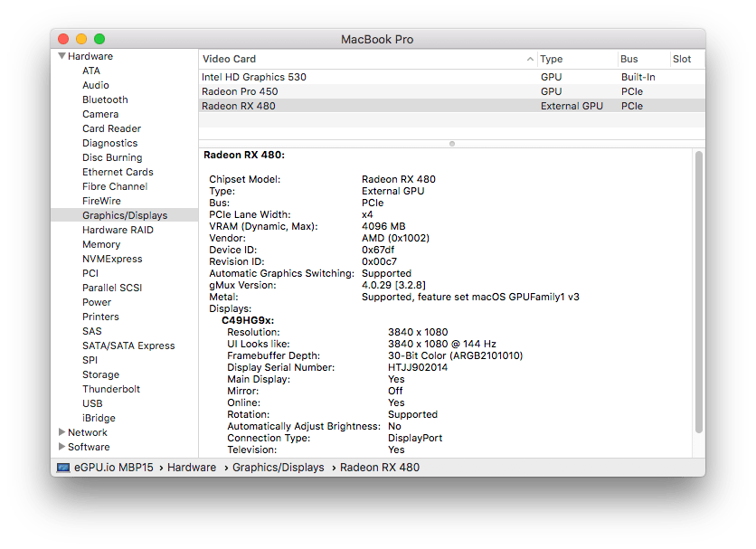
Task: Open Hardware RAID information
Action: pyautogui.click(x=118, y=230)
